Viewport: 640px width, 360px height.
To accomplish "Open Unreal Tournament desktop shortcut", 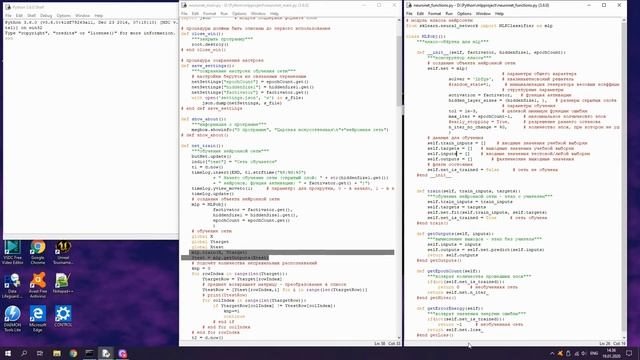I will pyautogui.click(x=63, y=252).
